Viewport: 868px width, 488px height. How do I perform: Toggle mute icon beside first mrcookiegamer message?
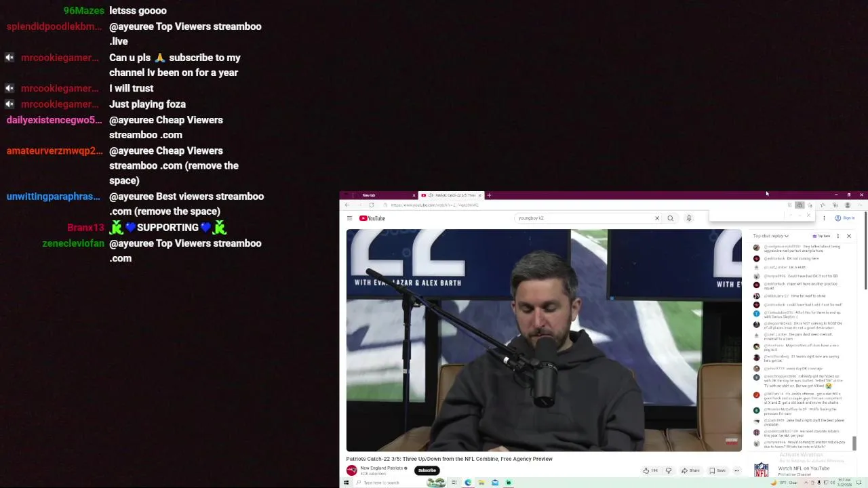[x=9, y=58]
